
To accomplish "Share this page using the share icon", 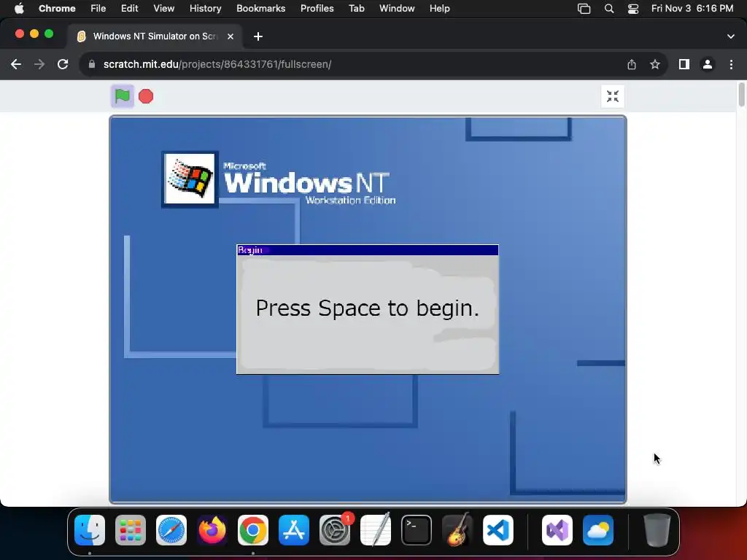I will [632, 64].
